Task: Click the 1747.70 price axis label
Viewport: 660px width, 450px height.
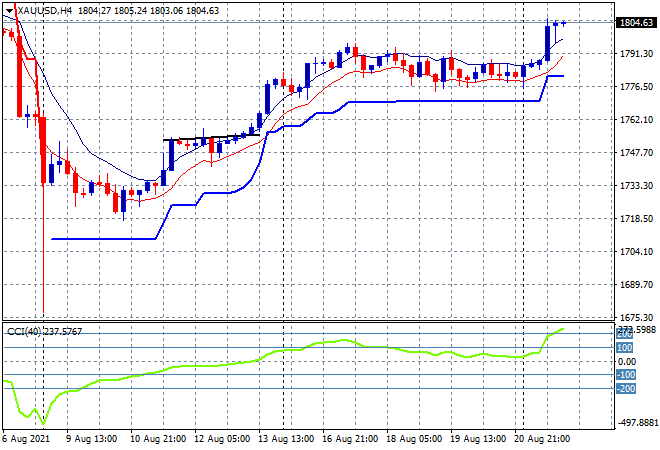Action: (x=637, y=152)
